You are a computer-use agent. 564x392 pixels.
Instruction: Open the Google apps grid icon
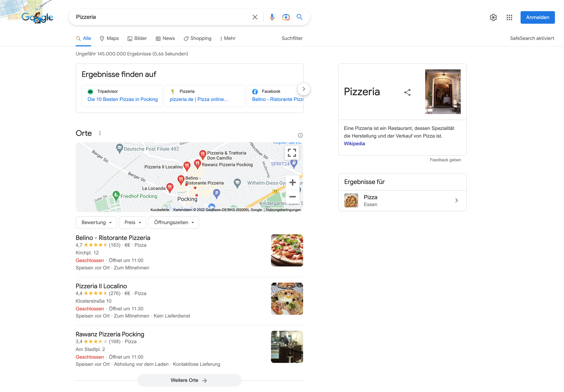click(x=509, y=17)
